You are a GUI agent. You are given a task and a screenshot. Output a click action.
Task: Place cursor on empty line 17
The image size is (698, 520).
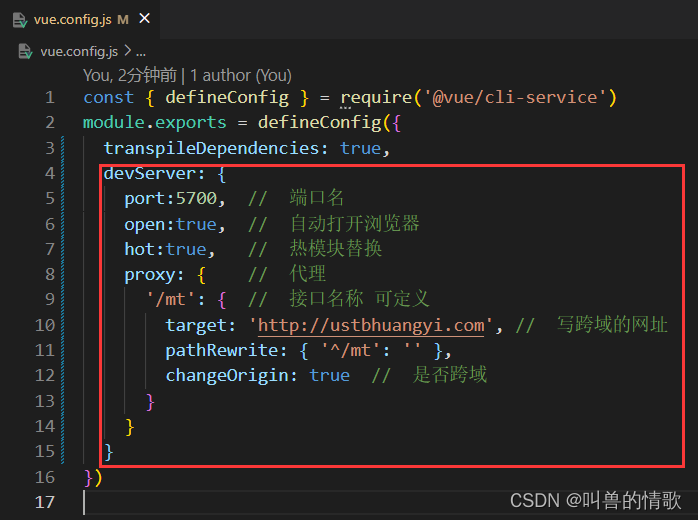383,503
